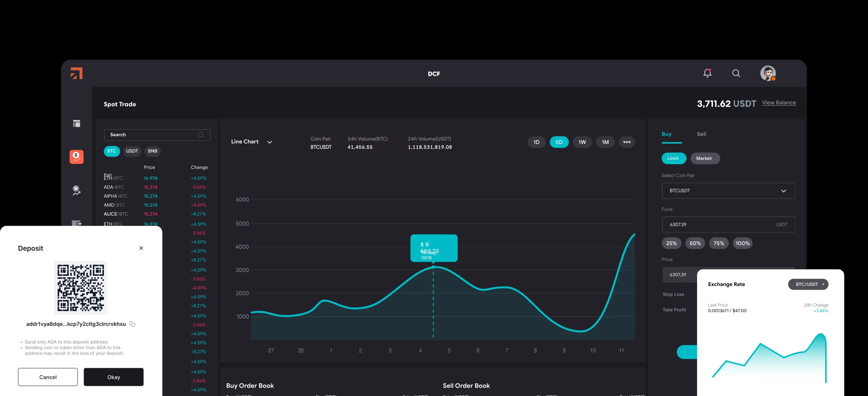Toggle the Market order type button
Screen dimensions: 868x396
point(704,158)
